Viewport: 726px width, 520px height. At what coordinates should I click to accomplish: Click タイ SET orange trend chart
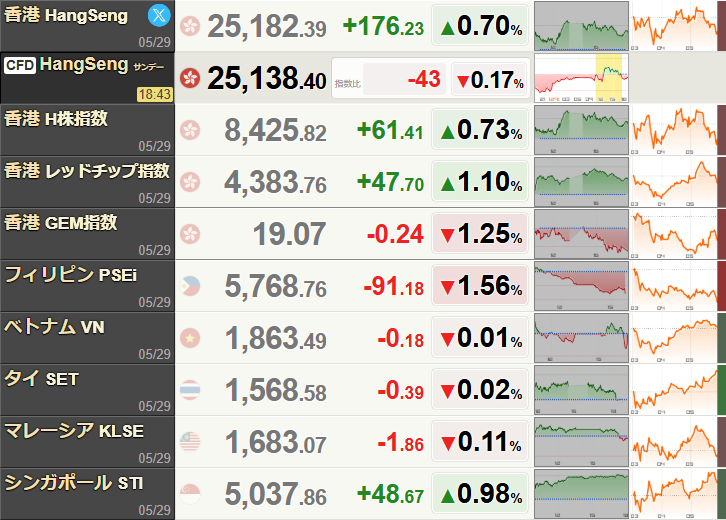[674, 389]
